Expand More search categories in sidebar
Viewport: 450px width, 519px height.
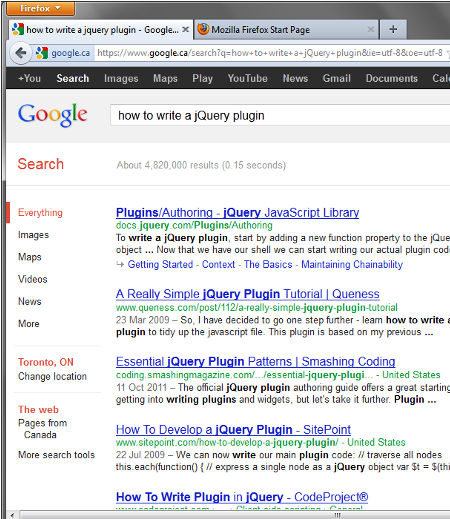29,324
